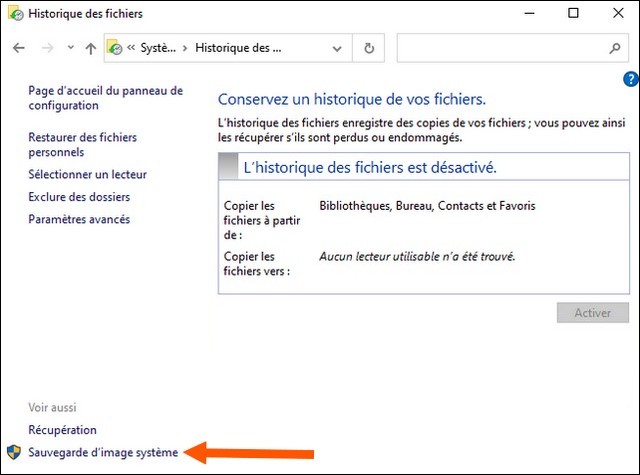Open help with the blue question mark

point(631,79)
